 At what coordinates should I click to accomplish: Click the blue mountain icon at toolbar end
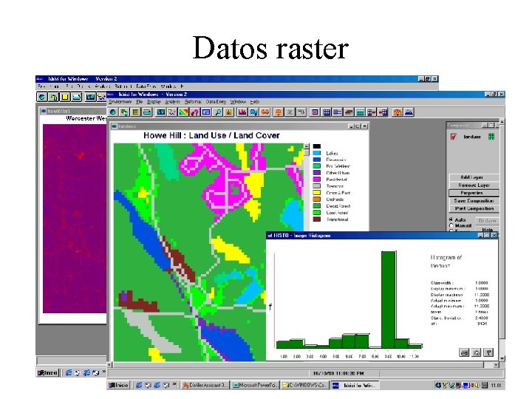[409, 112]
